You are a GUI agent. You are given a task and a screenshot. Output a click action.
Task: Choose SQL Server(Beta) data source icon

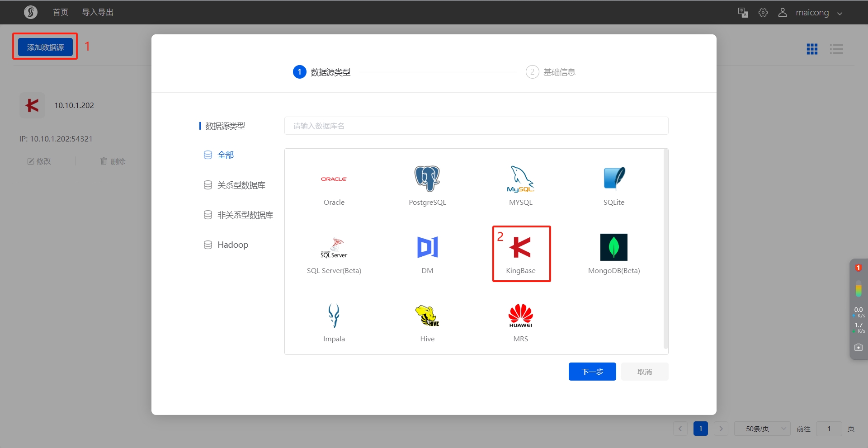[x=334, y=248]
